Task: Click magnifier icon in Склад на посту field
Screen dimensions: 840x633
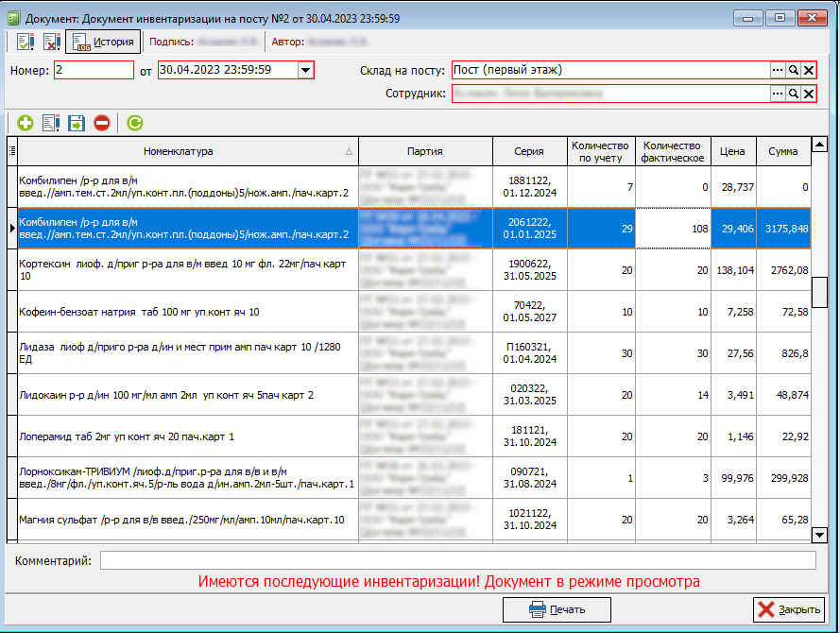Action: coord(794,70)
